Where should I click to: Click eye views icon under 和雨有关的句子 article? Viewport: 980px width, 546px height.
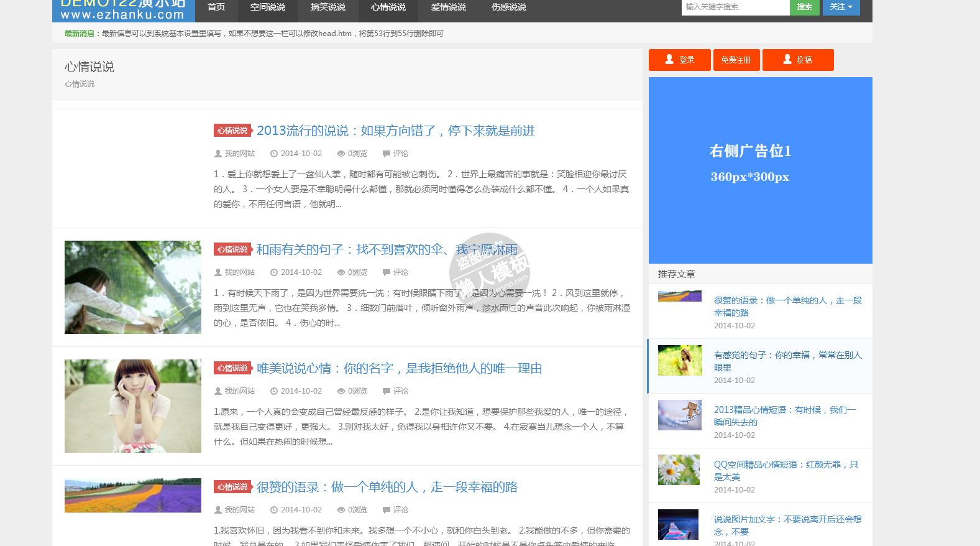click(x=341, y=272)
